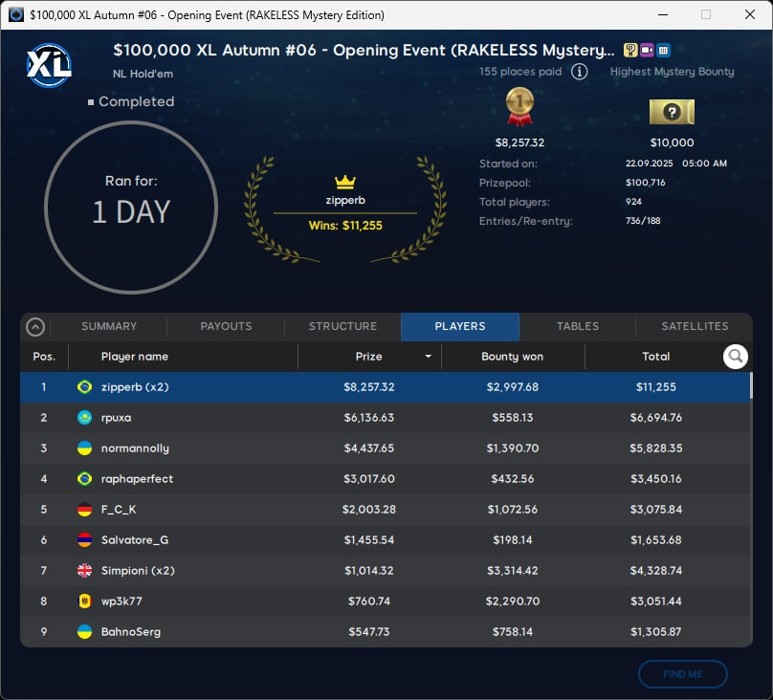Click the blue calendar badge icon
This screenshot has height=700, width=773.
click(x=663, y=51)
